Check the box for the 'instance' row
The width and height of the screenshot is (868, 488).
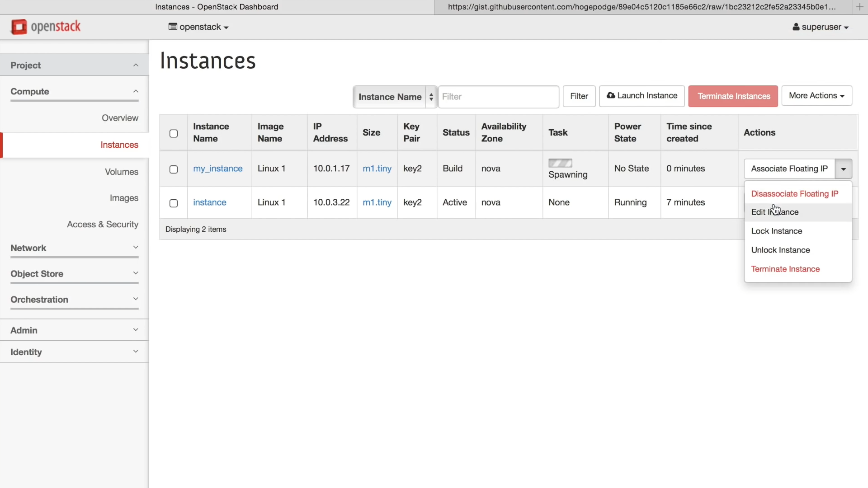coord(174,203)
